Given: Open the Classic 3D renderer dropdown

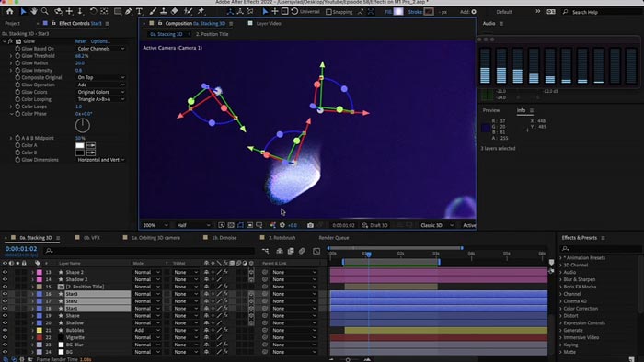Looking at the screenshot, I should pos(437,225).
